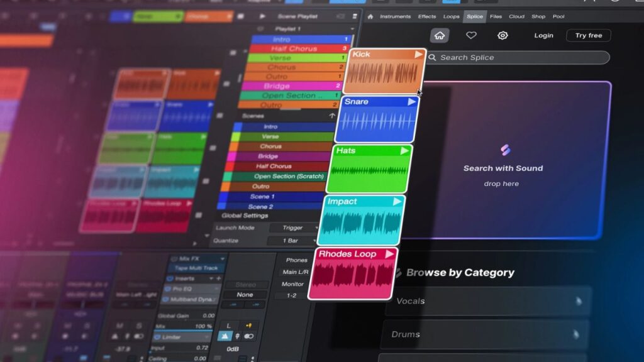644x362 pixels.
Task: Play the Rhodes Loop clip
Action: (x=389, y=254)
